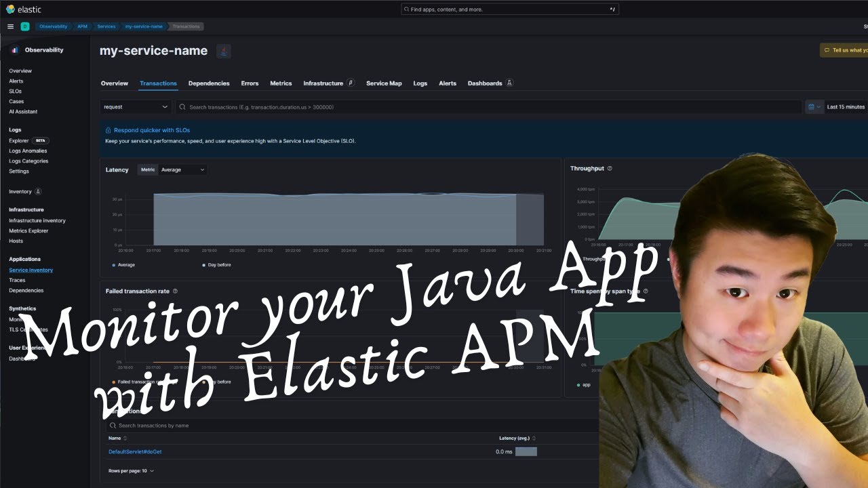Open the Respond quicker with SLOs link
868x488 pixels.
pyautogui.click(x=152, y=130)
